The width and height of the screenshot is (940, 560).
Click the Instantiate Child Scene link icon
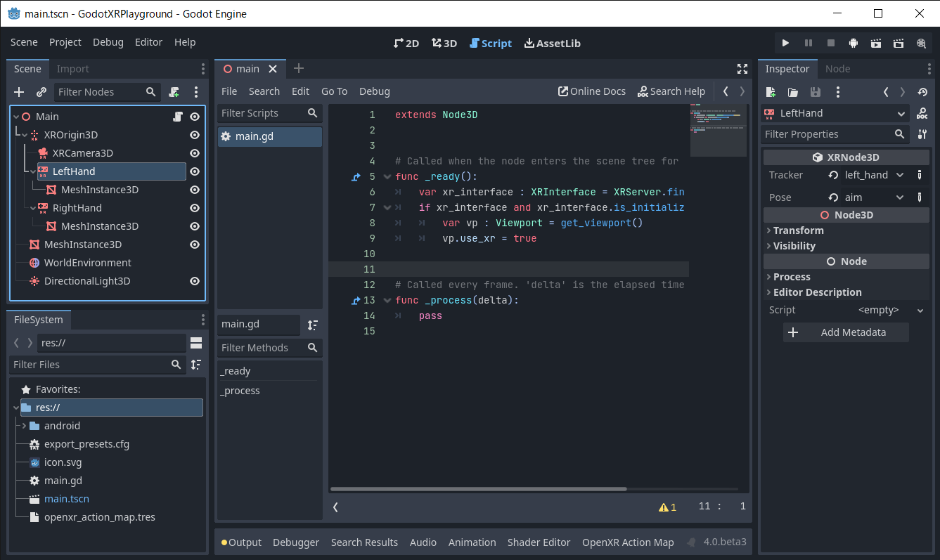(41, 92)
